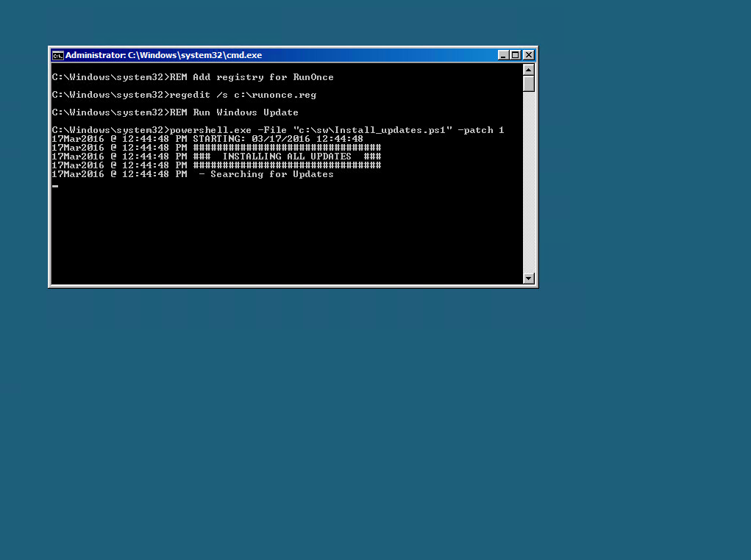751x560 pixels.
Task: Click the scrollbar up arrow
Action: click(x=528, y=70)
